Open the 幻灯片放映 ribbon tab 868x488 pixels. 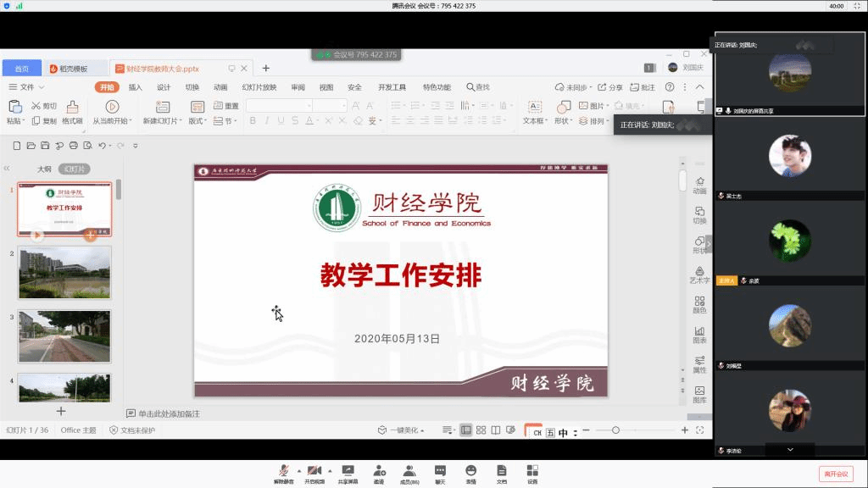(259, 87)
